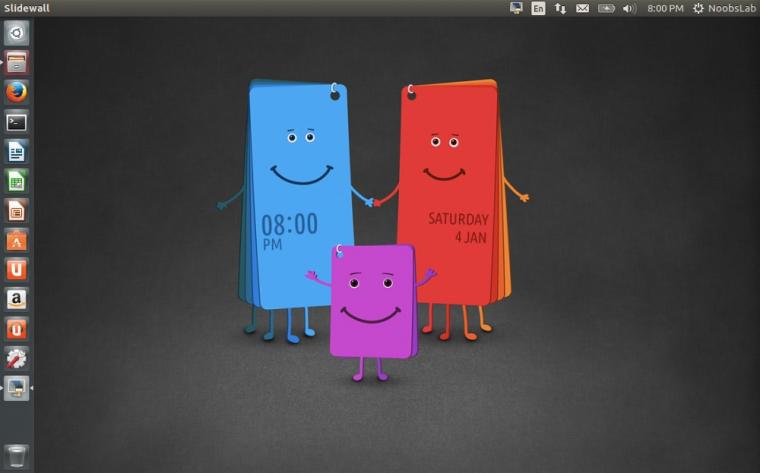Screen dimensions: 760x473
Task: Open the NoobsLab session menu
Action: pos(725,8)
